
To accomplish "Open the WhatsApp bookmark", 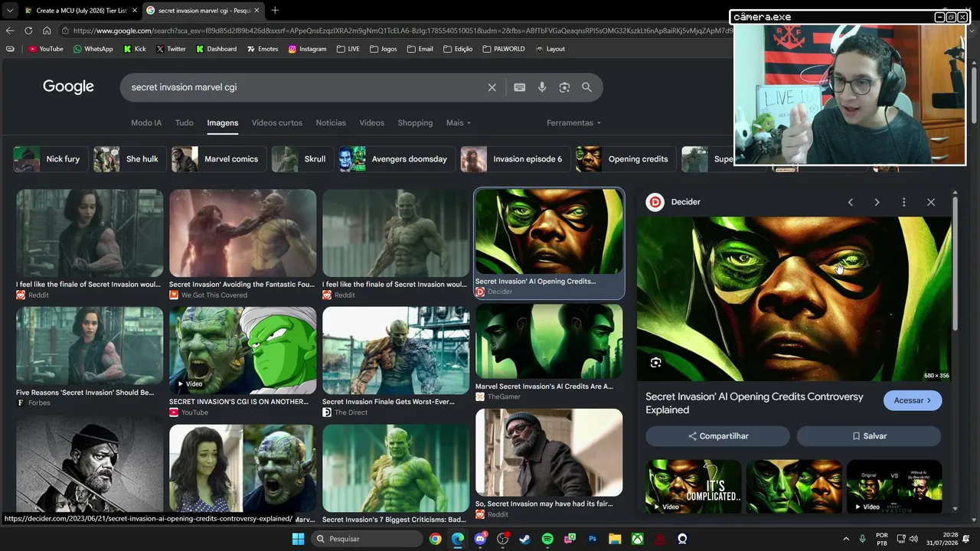I will coord(93,49).
